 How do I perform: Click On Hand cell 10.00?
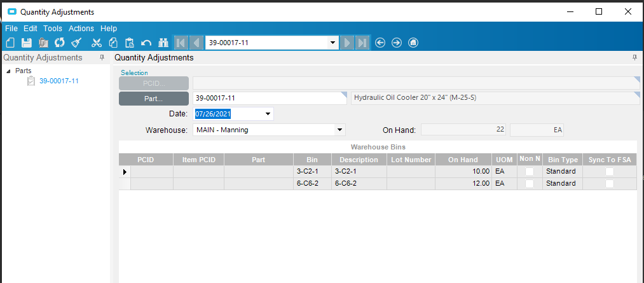coord(463,172)
